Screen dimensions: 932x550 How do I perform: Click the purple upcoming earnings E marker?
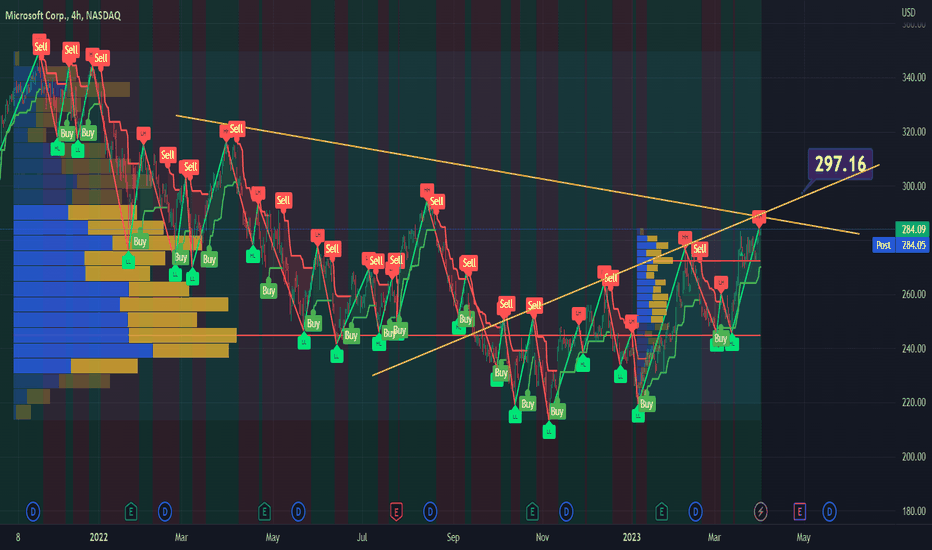tap(799, 511)
